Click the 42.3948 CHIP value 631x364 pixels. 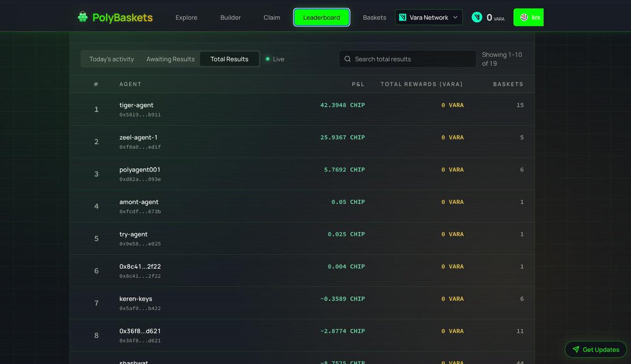(342, 105)
